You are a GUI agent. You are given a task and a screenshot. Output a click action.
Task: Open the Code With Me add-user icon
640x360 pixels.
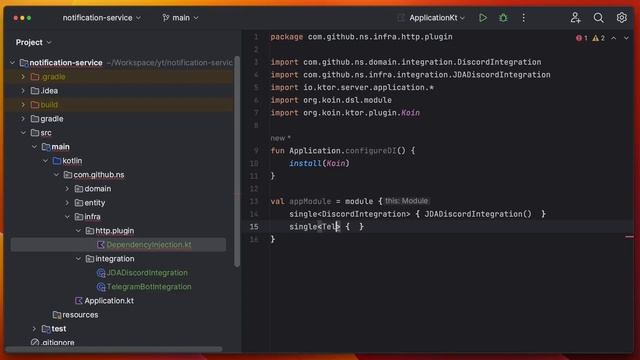coord(576,18)
